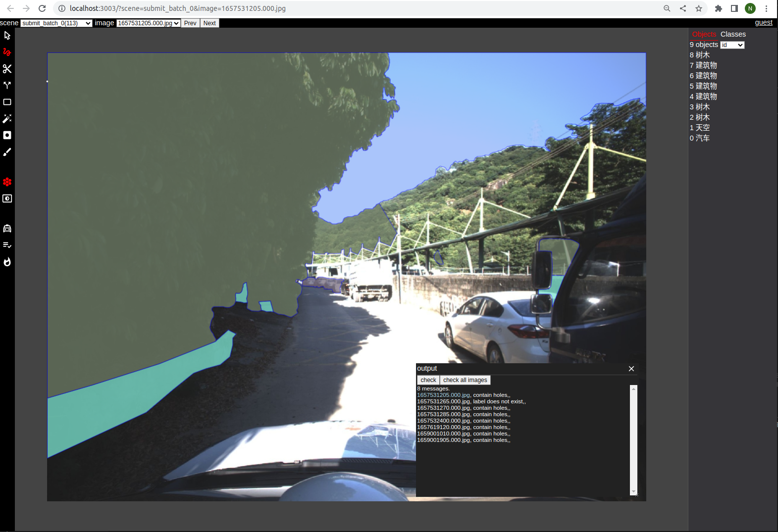Select the pointer arrow tool
The height and width of the screenshot is (532, 778).
coord(7,36)
